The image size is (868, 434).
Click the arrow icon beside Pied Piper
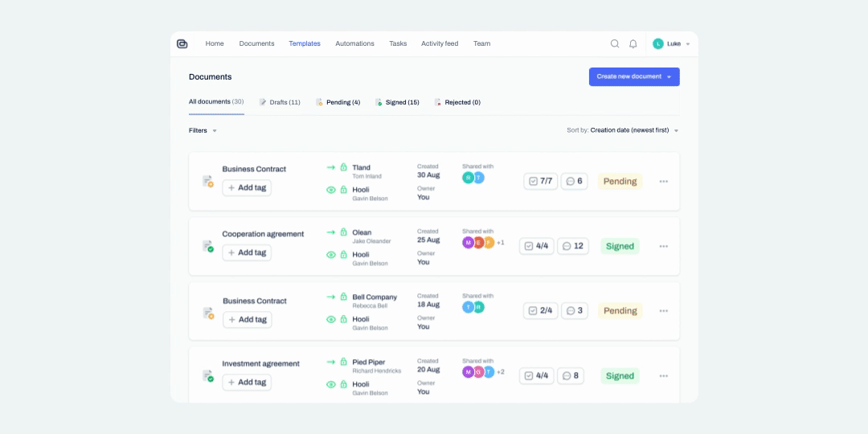click(331, 362)
